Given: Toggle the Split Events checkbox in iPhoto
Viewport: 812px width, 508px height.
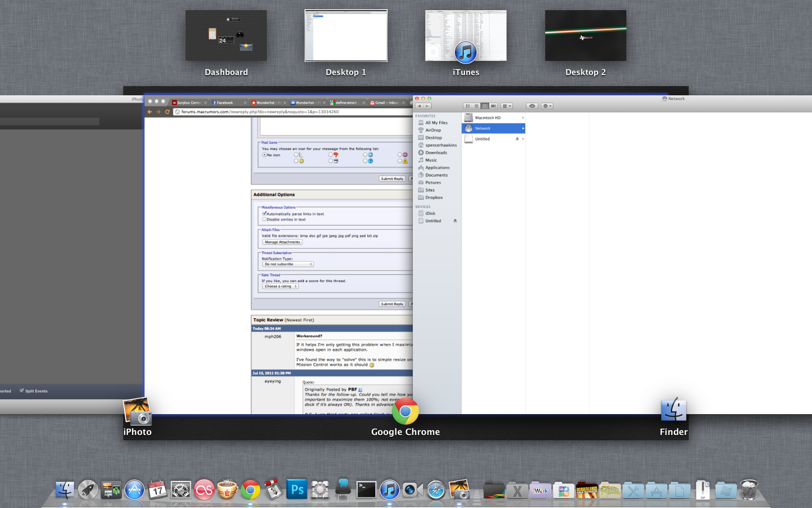Looking at the screenshot, I should (x=22, y=390).
